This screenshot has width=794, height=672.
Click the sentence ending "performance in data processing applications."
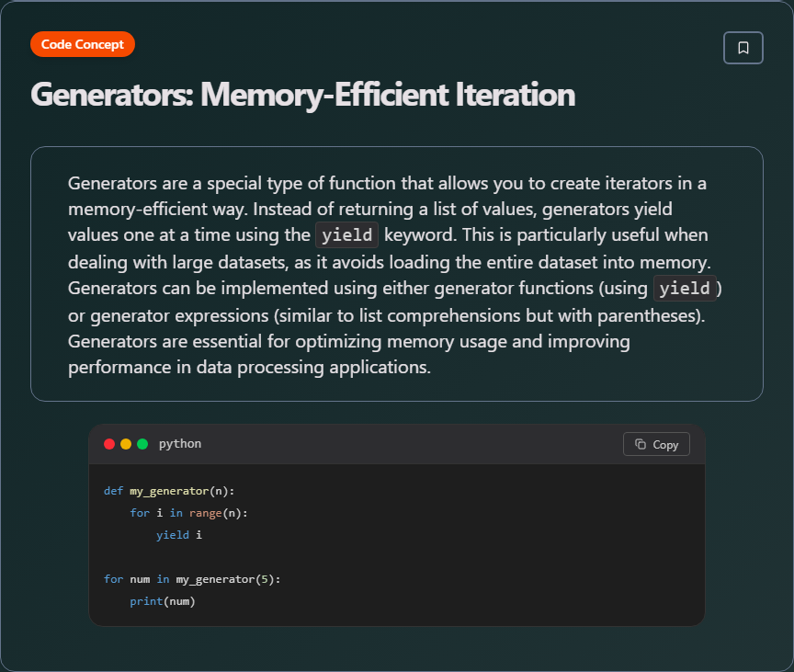pyautogui.click(x=249, y=367)
